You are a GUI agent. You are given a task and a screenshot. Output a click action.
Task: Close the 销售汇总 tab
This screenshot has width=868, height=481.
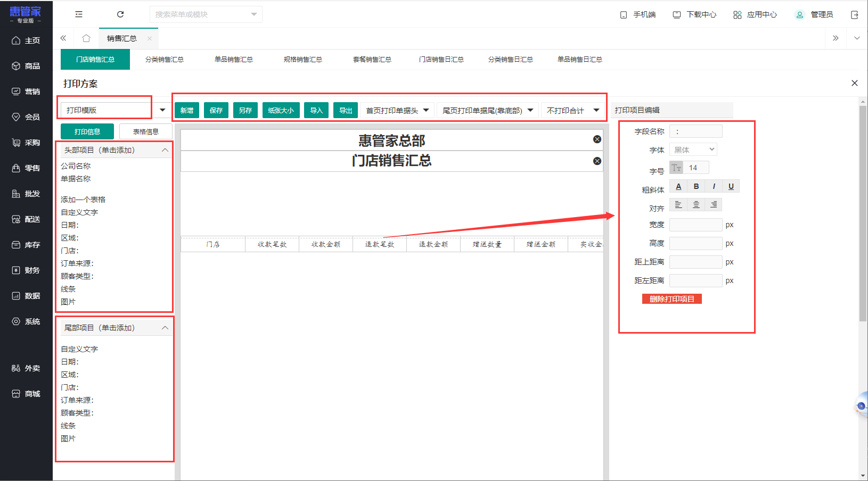pos(150,38)
